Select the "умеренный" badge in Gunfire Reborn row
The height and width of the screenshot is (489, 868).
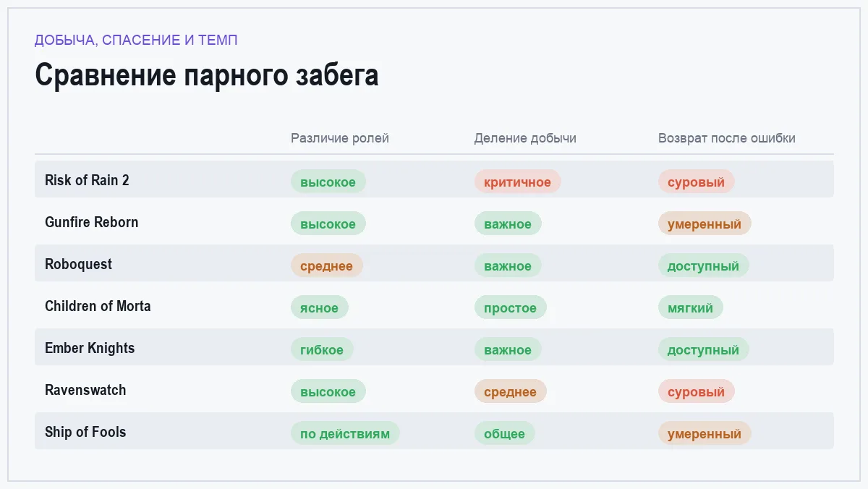coord(705,224)
